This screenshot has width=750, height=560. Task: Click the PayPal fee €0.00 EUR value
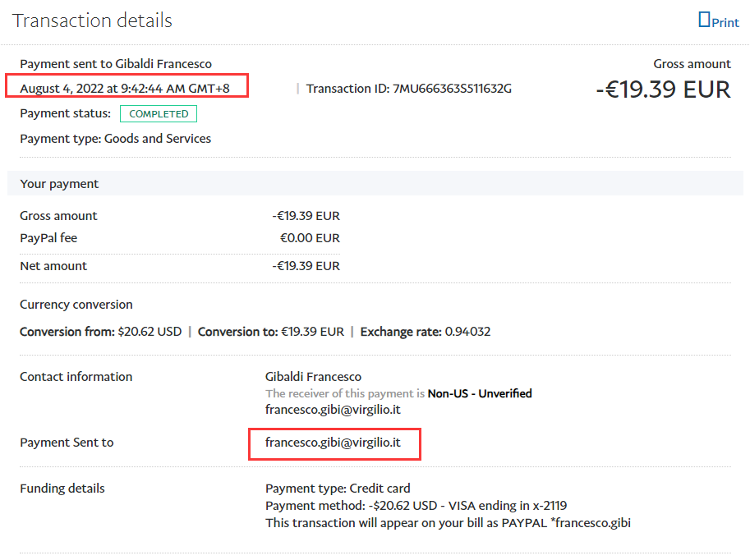pos(310,238)
